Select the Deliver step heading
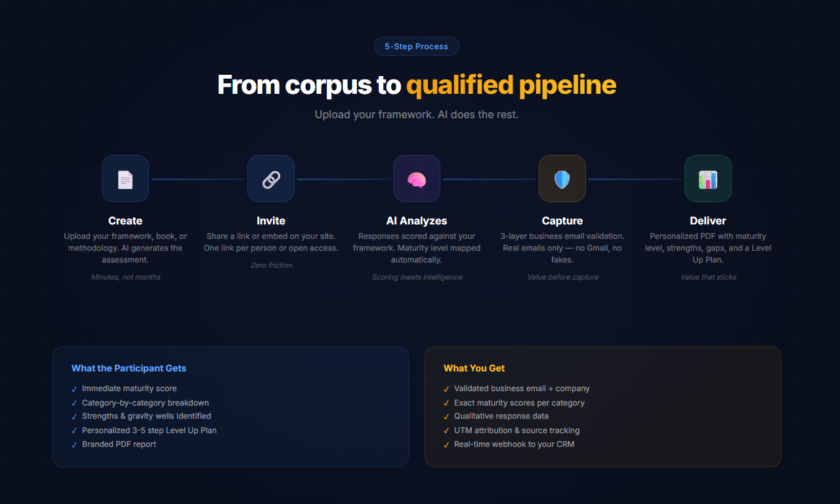This screenshot has width=840, height=504. pos(708,220)
